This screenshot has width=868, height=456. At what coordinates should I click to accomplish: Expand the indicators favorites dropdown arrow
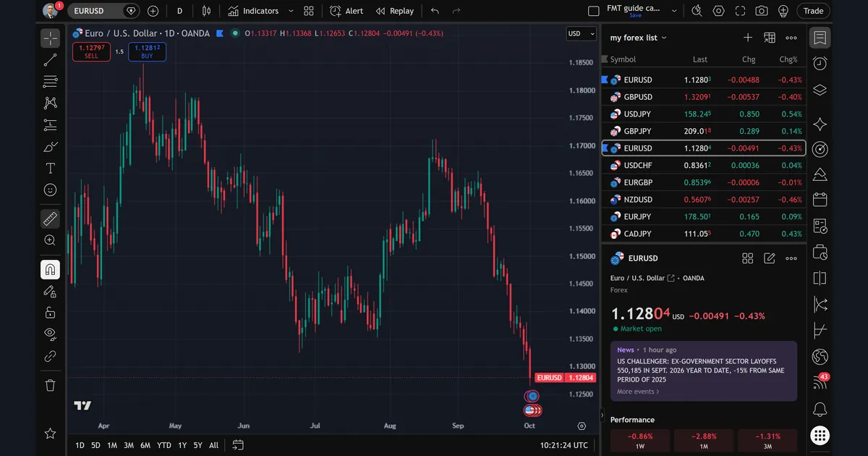(x=291, y=11)
